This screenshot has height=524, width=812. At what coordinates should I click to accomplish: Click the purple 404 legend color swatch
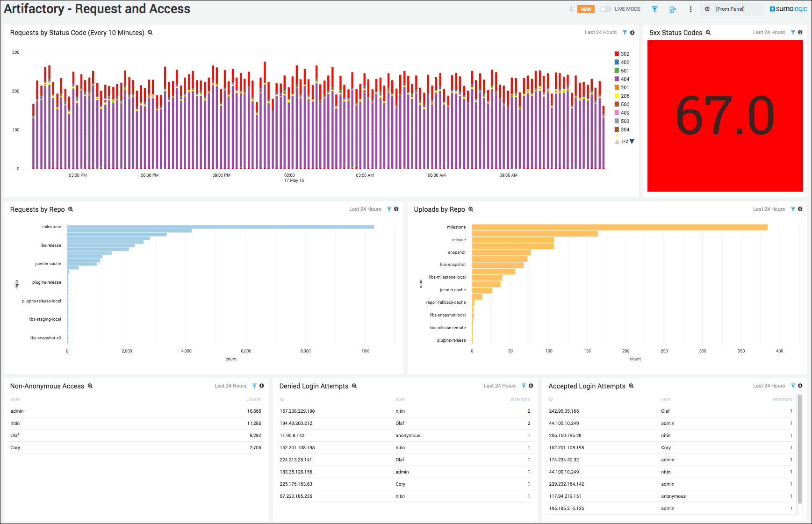[x=617, y=79]
